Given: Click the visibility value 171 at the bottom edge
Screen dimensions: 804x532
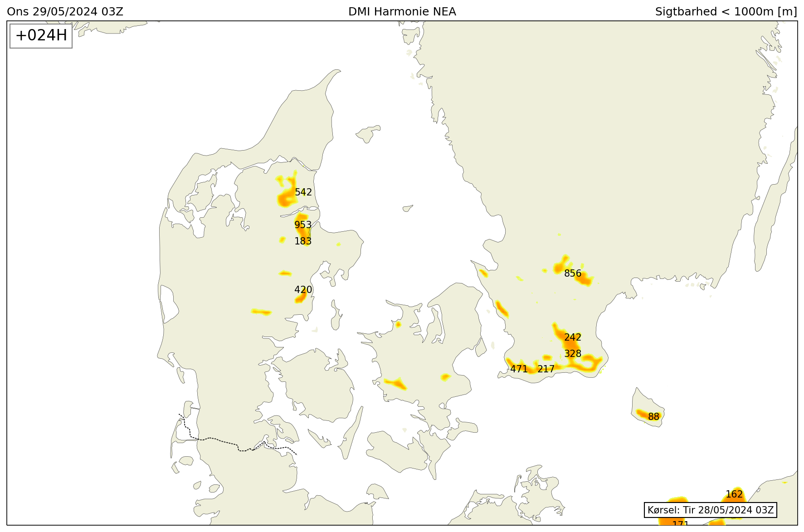Looking at the screenshot, I should (681, 523).
